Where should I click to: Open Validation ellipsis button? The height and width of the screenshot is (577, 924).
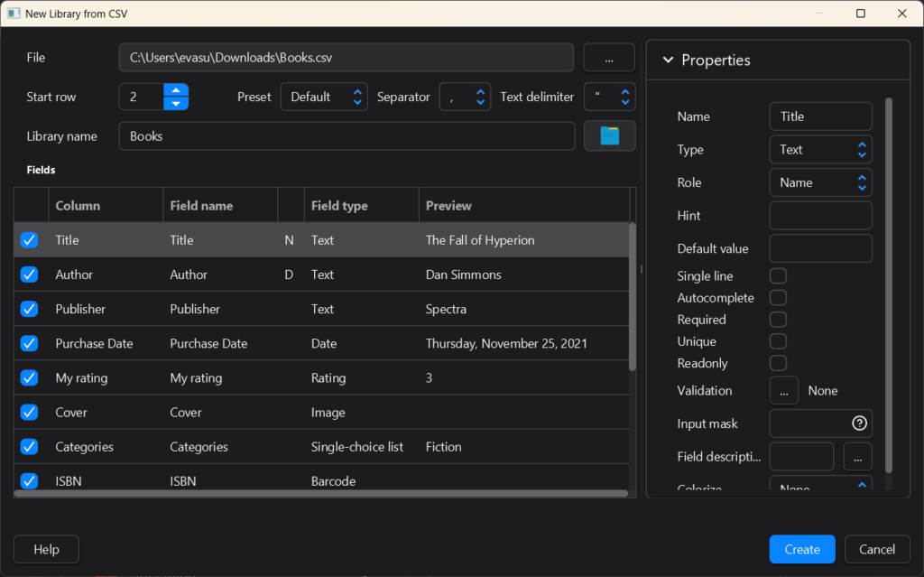784,391
